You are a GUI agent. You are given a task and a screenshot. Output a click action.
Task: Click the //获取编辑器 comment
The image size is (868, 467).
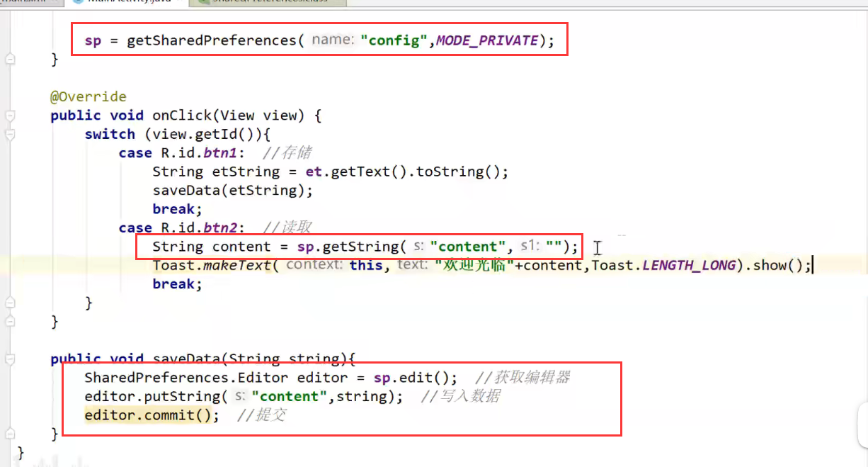point(522,378)
